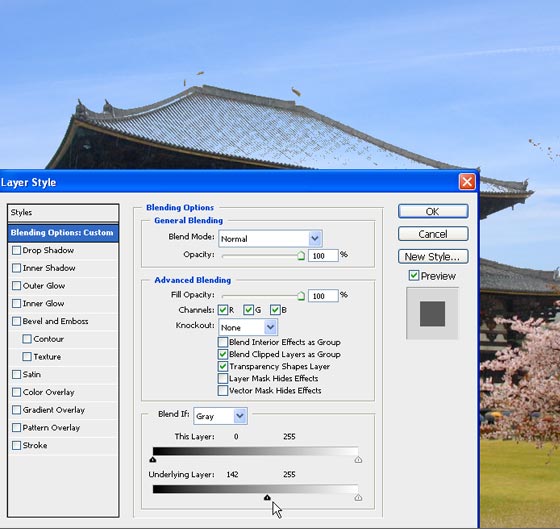Check Vector Mask Hides Effects

[223, 390]
